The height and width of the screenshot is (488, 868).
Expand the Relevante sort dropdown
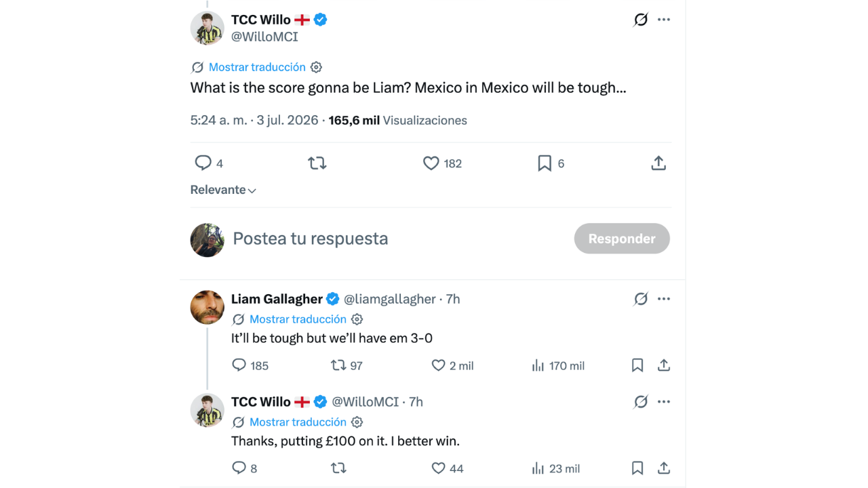coord(223,190)
